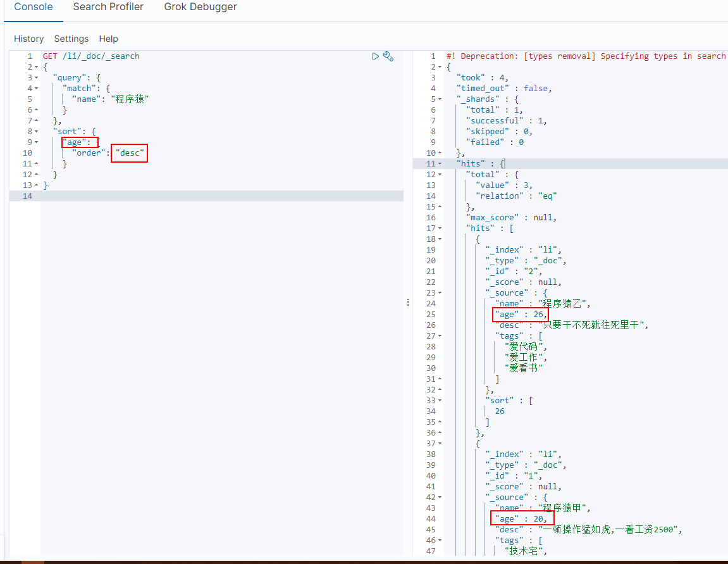Click "relation" : "eq" in the response
The height and width of the screenshot is (564, 728).
(516, 196)
